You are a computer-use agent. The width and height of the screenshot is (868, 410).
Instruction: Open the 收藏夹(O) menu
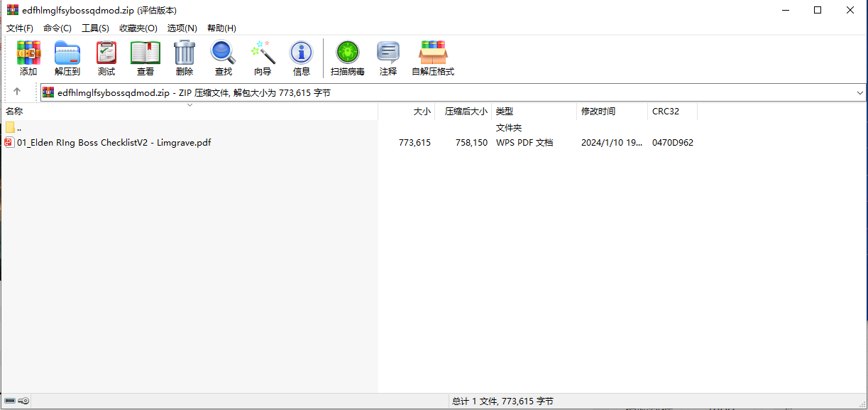[x=138, y=28]
